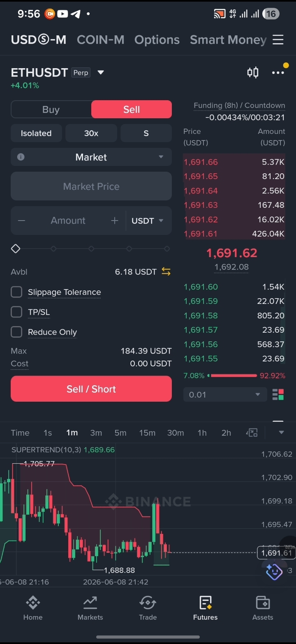
Task: Click the amount percentage slider handle
Action: pos(16,248)
